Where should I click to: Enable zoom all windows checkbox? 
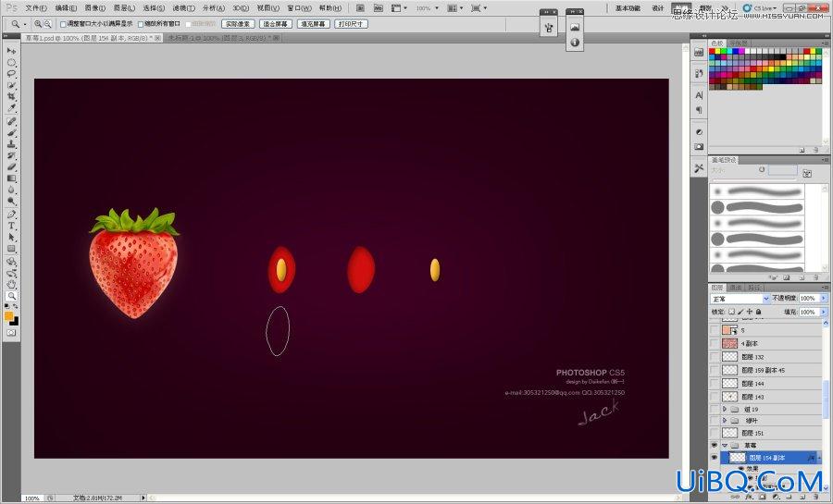141,24
